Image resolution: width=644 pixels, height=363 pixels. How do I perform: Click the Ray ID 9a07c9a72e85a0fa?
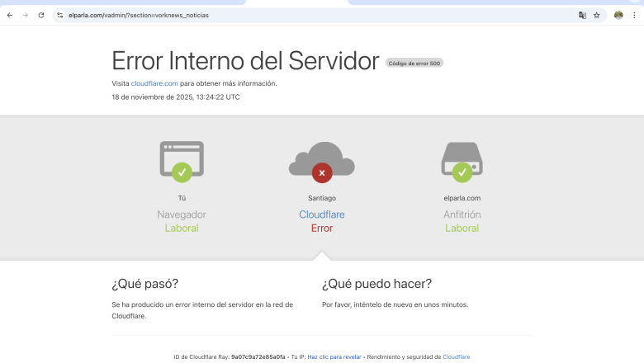click(x=258, y=357)
